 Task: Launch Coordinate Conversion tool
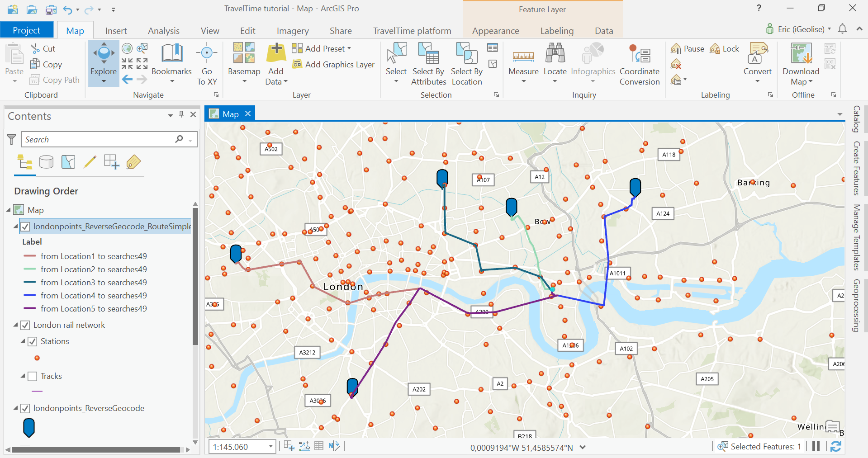coord(639,63)
